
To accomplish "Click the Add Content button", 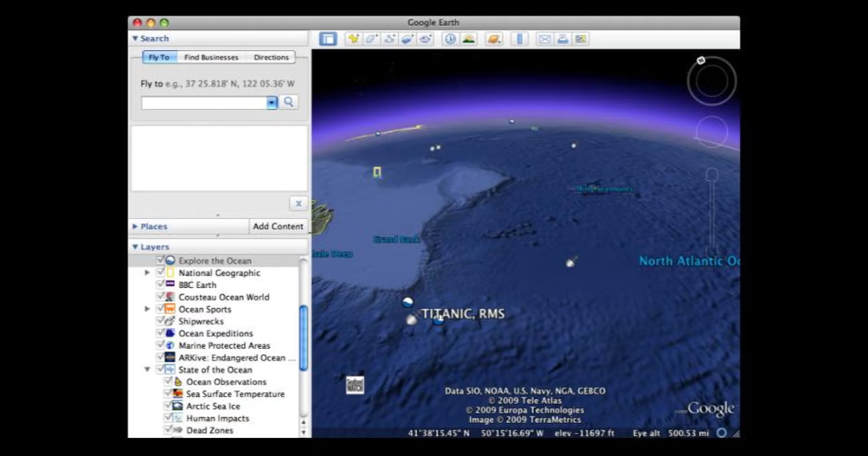I will click(x=278, y=226).
